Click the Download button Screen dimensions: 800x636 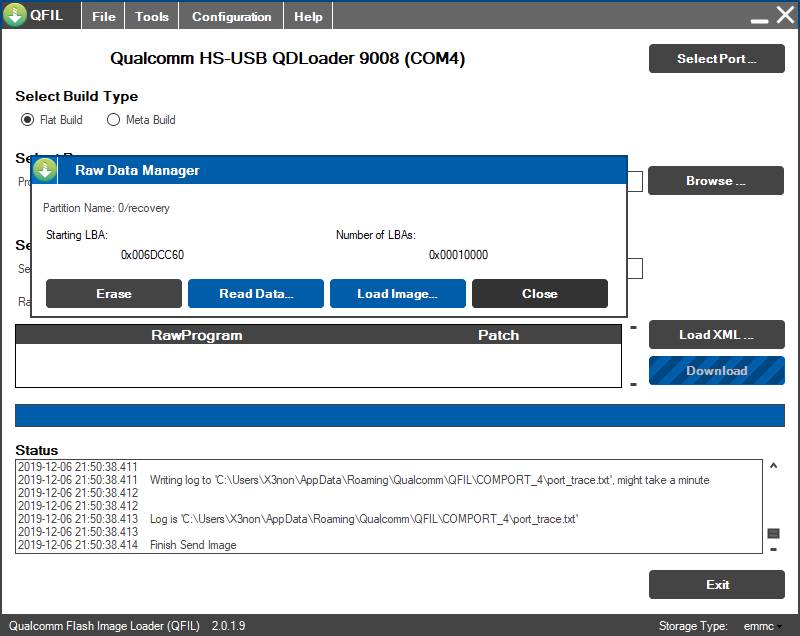(717, 371)
